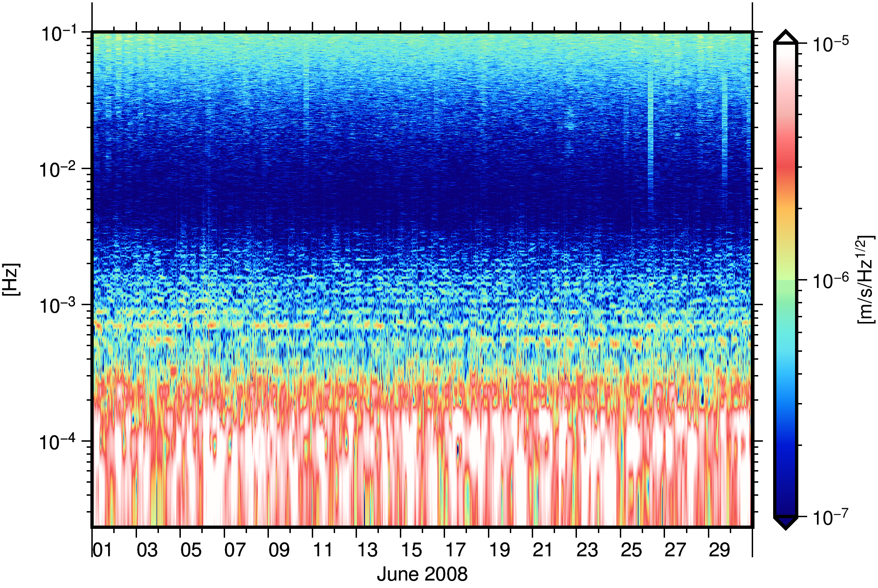Image resolution: width=878 pixels, height=588 pixels.
Task: Click the colorbar 10^-7 label
Action: point(830,518)
